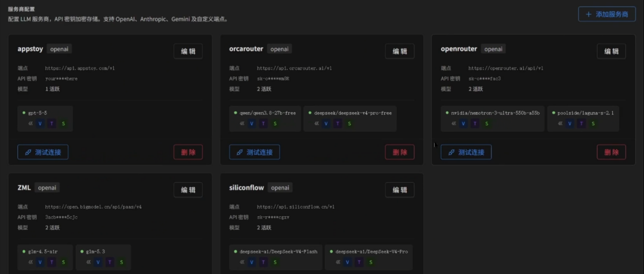Click the T badge on nvidia/nemotron-3-ultra-550b-a55b
This screenshot has width=644, height=274.
tap(475, 123)
